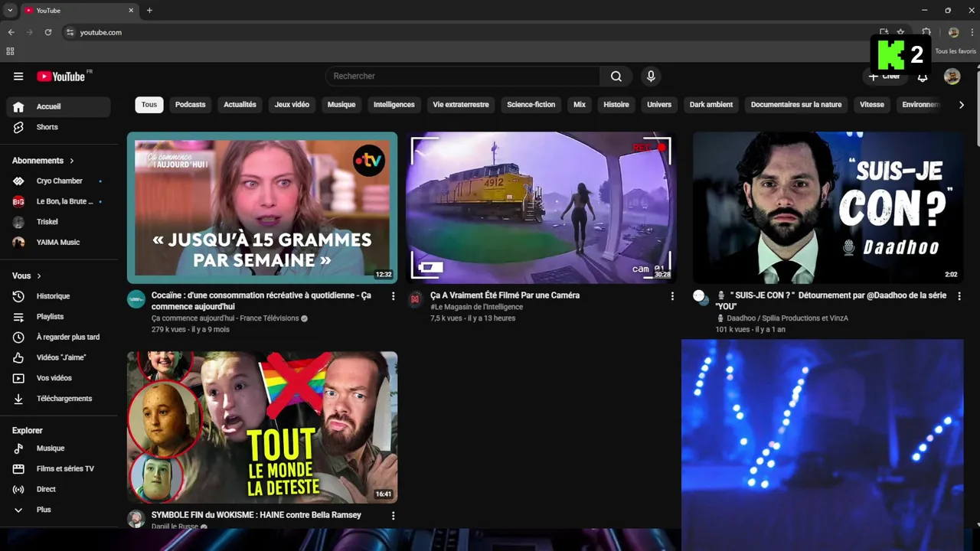Select the Intelligences filter chip
The image size is (980, 551).
tap(394, 105)
